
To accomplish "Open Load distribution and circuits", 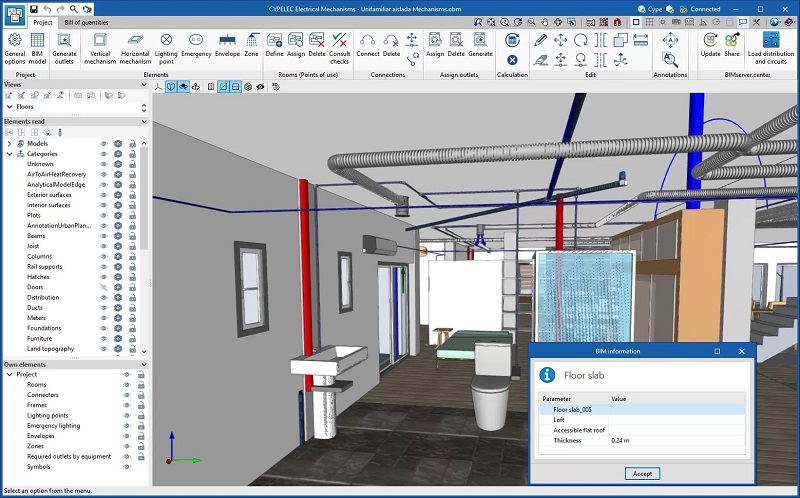I will click(x=771, y=46).
